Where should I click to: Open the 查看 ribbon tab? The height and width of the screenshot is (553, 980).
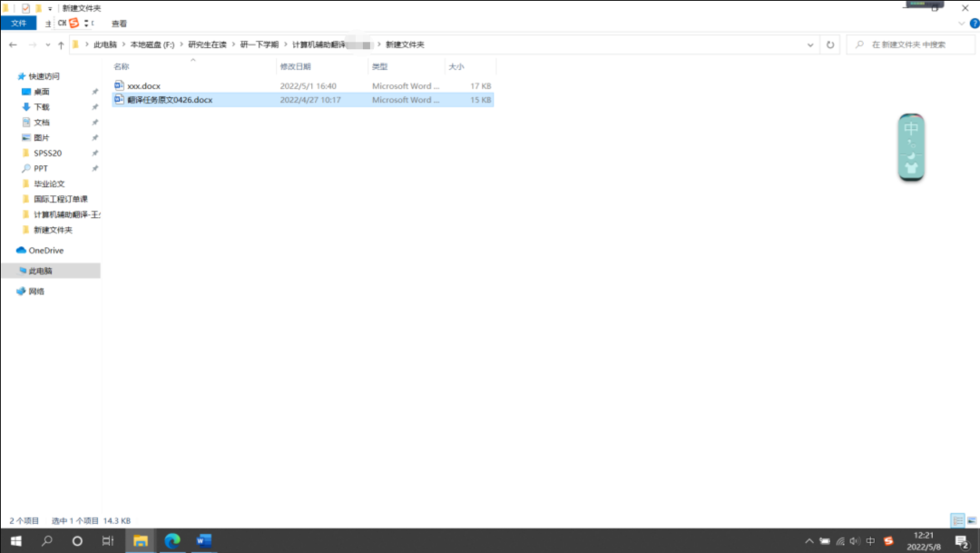click(119, 23)
